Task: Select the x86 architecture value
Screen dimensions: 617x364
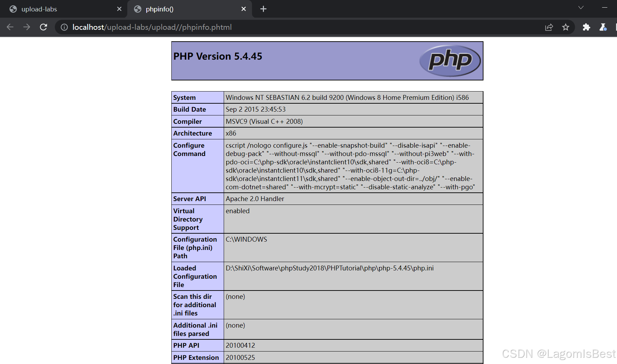Action: 231,133
